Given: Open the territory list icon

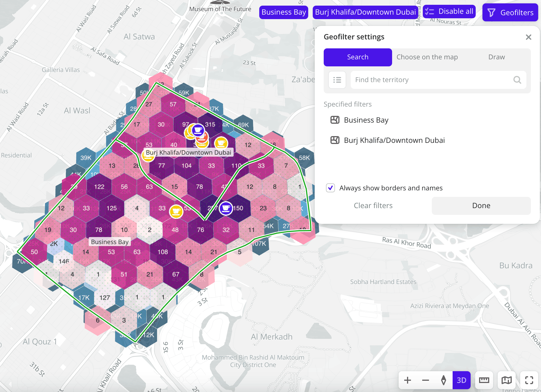Looking at the screenshot, I should (x=337, y=80).
